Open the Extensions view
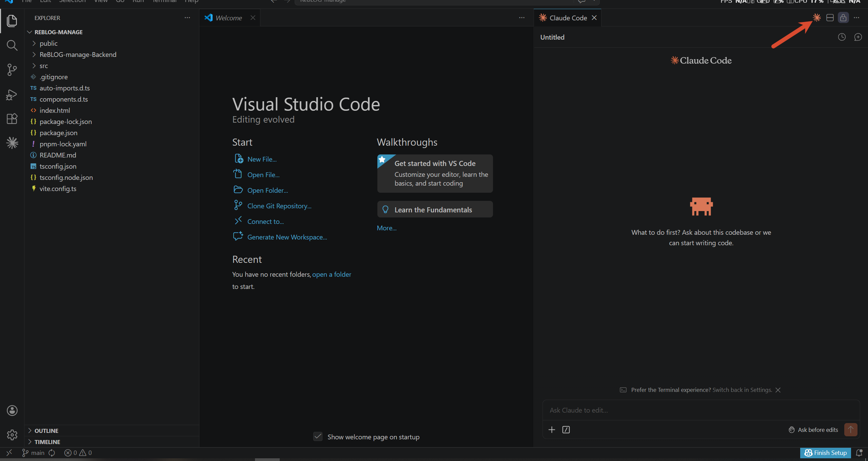Image resolution: width=868 pixels, height=461 pixels. coord(12,119)
